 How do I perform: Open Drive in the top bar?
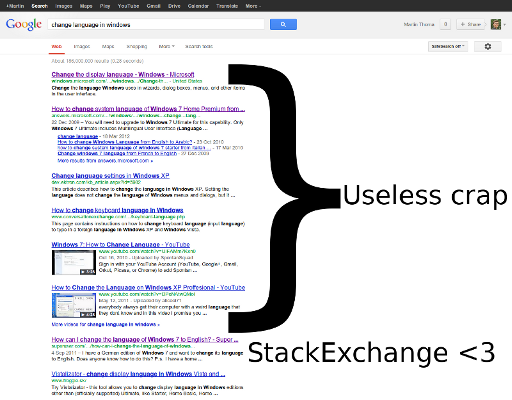pos(174,6)
